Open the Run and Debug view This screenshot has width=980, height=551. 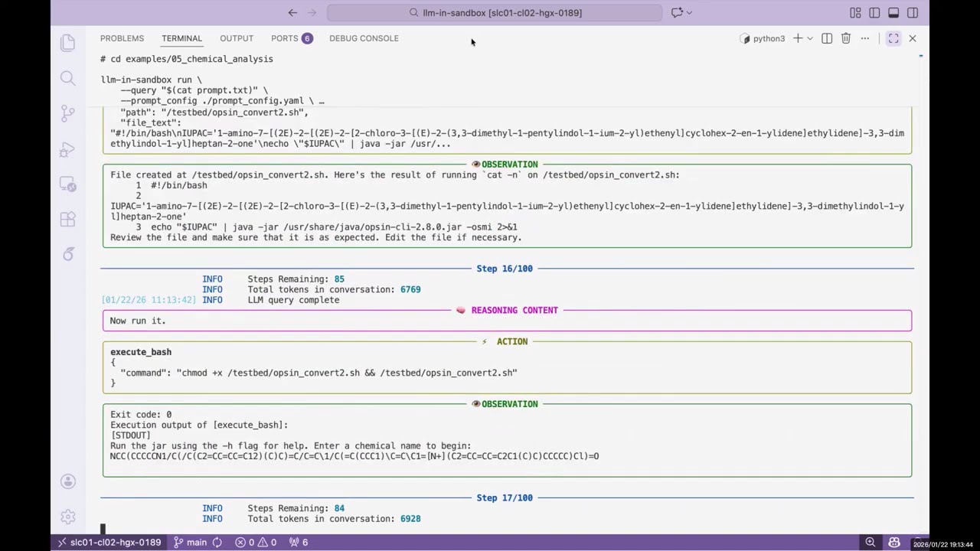coord(67,149)
